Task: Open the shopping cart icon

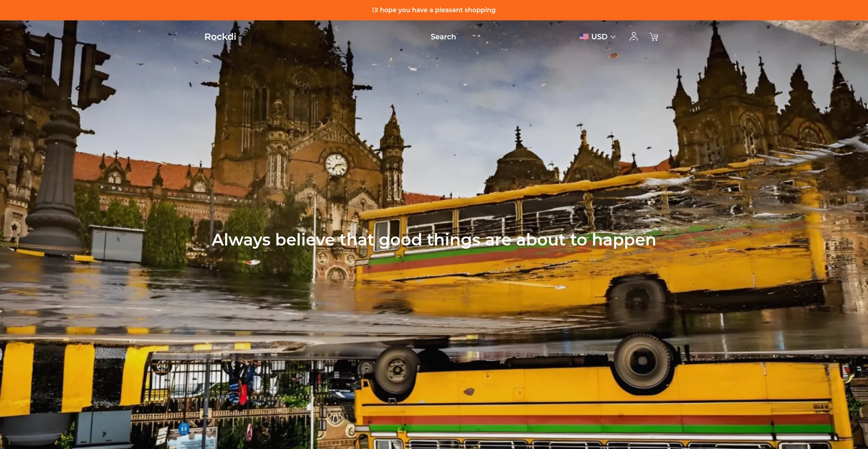Action: point(654,37)
